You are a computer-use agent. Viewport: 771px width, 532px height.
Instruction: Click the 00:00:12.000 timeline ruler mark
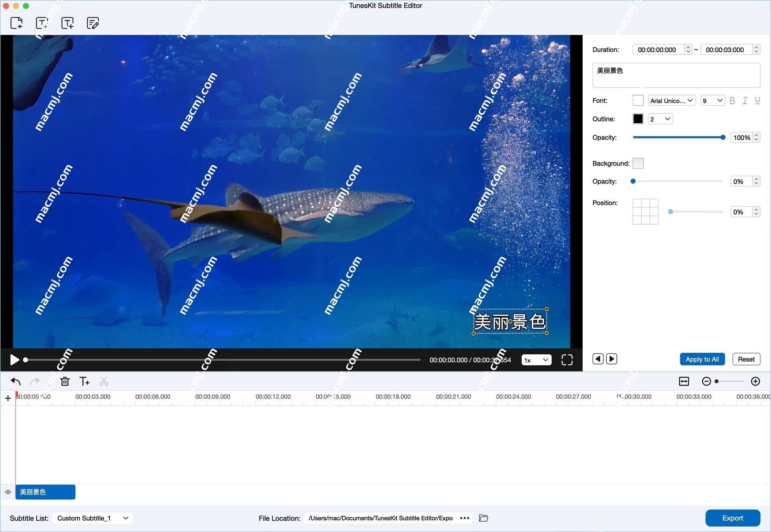pos(273,396)
